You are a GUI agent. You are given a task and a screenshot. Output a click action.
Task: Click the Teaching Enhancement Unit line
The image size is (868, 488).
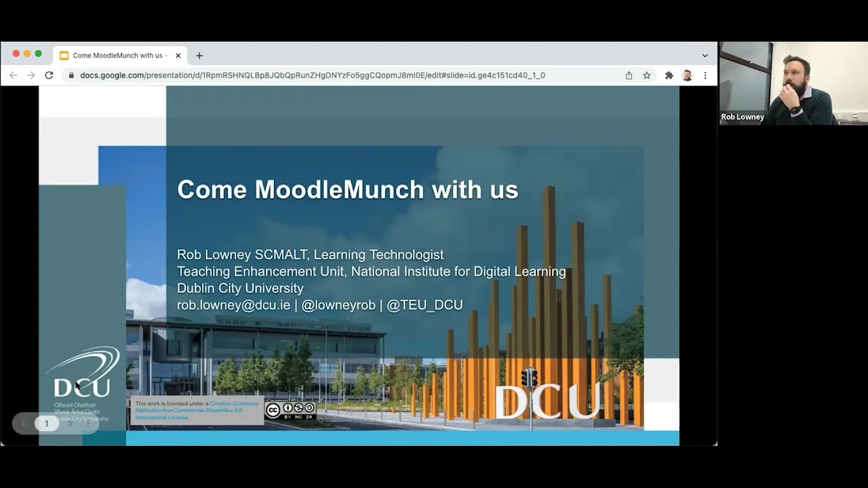click(x=371, y=271)
